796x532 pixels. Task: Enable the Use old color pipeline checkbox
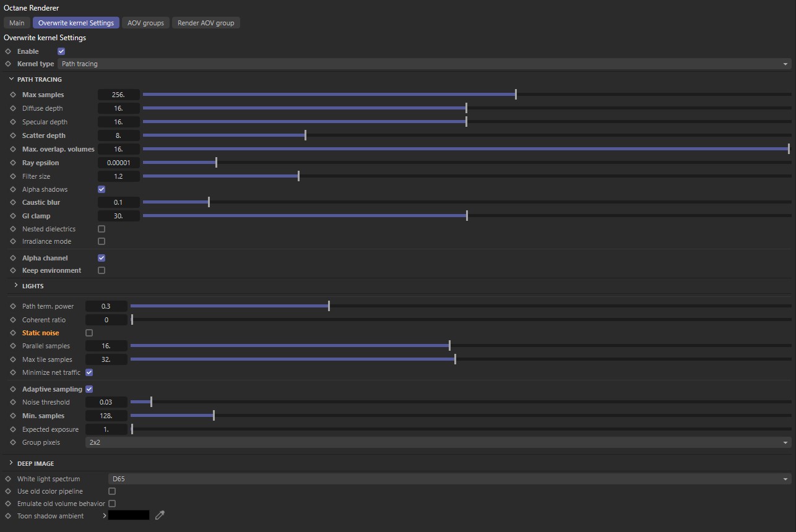[x=112, y=491]
